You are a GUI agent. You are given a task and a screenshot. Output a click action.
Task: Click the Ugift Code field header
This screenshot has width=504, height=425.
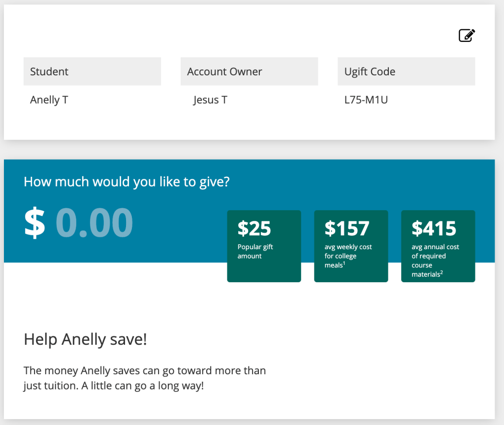370,71
